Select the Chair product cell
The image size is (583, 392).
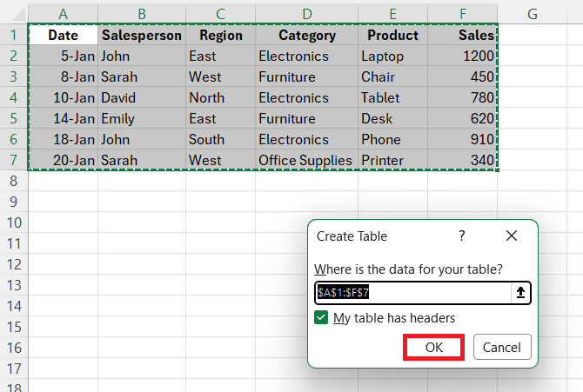(392, 76)
